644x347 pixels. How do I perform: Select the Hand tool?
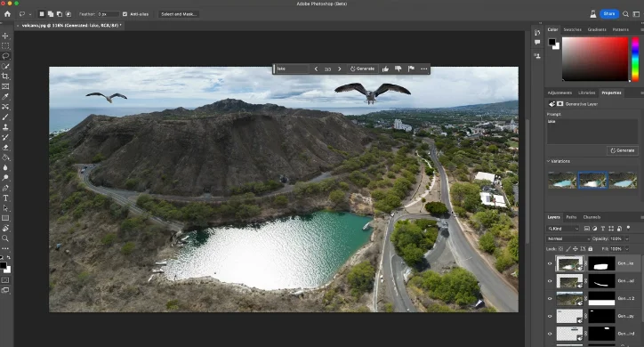(x=5, y=229)
